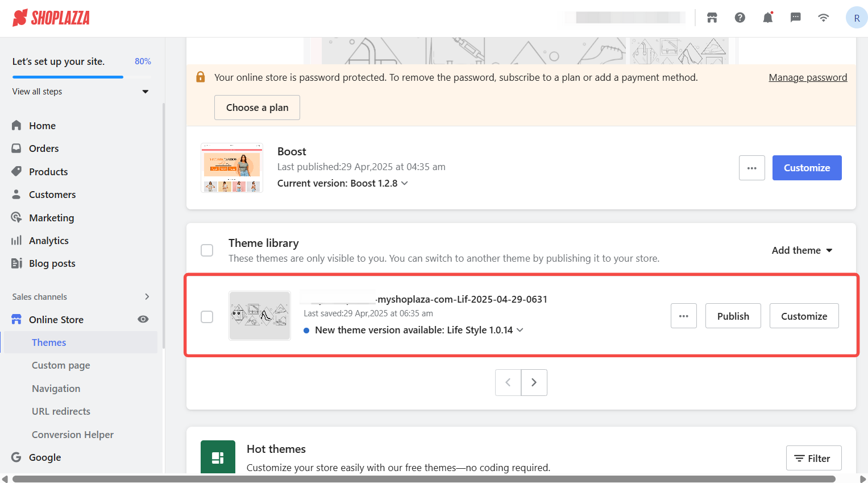Open the Boost theme thumbnail
This screenshot has height=483, width=868.
pos(232,168)
